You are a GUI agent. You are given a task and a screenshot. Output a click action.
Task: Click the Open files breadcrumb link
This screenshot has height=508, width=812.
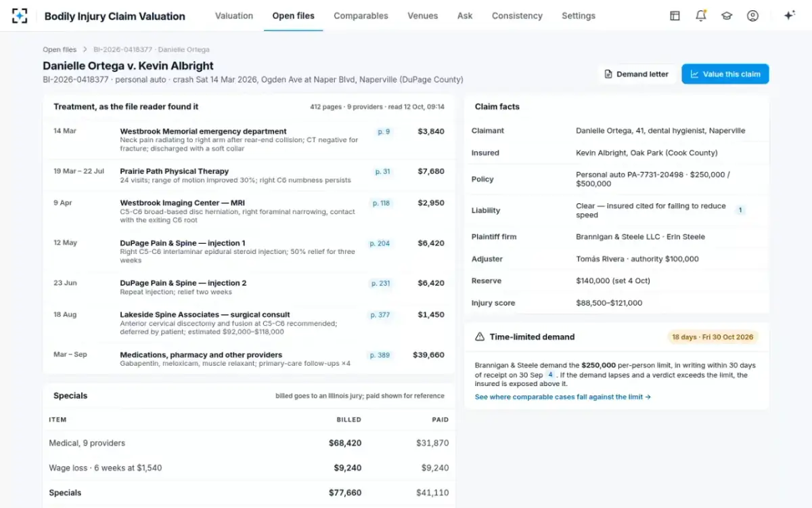(x=60, y=49)
